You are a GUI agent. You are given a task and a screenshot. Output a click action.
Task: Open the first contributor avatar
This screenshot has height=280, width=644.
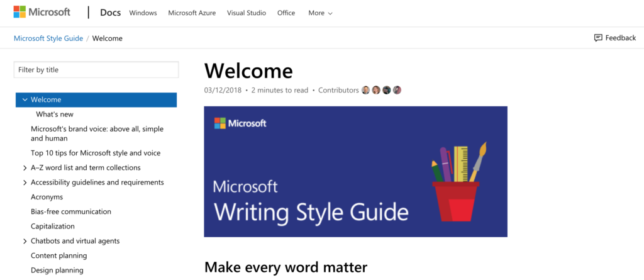365,90
